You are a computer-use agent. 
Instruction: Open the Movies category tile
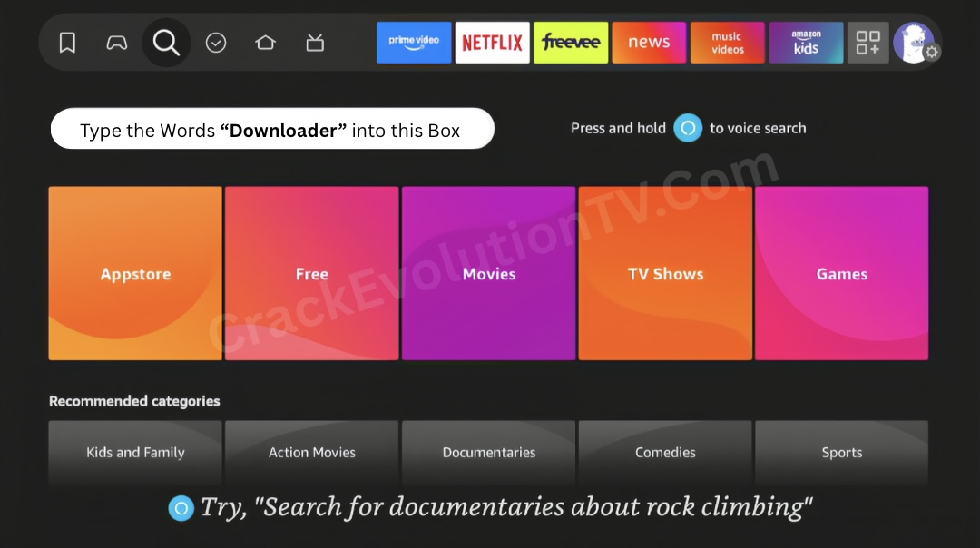click(489, 273)
